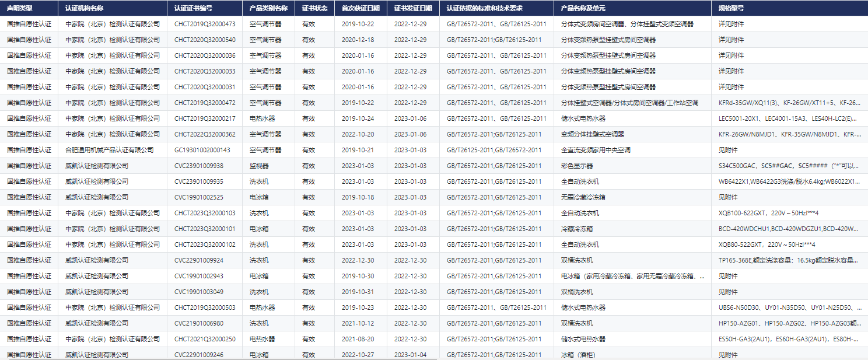Select certificate number CHCT2023Q32000101
The height and width of the screenshot is (360, 868).
click(x=205, y=229)
